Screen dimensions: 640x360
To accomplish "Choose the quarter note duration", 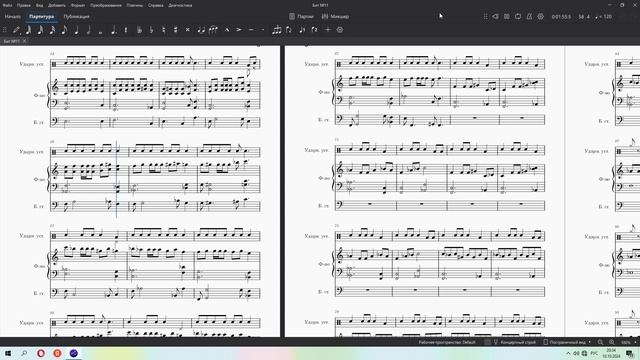I will click(x=76, y=30).
